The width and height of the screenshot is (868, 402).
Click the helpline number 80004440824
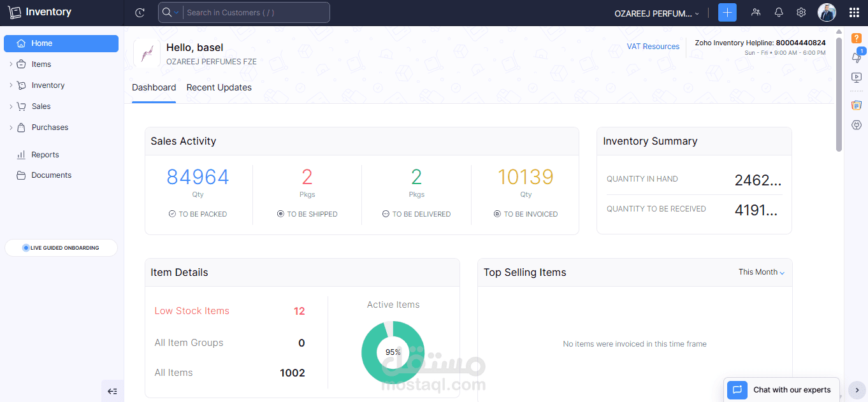click(x=800, y=43)
